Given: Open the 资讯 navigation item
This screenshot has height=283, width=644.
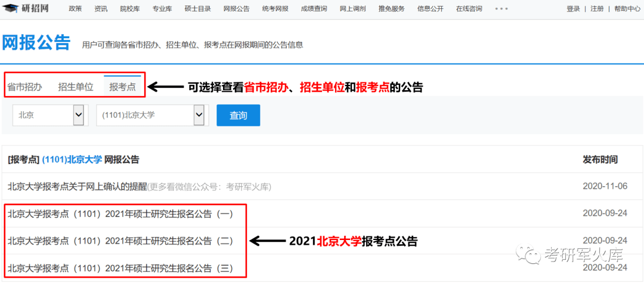Looking at the screenshot, I should (101, 8).
